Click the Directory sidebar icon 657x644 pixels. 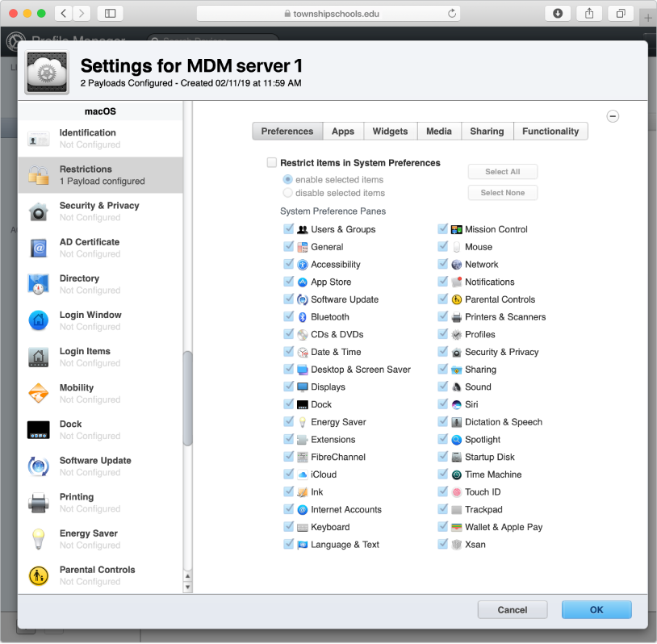(x=38, y=285)
